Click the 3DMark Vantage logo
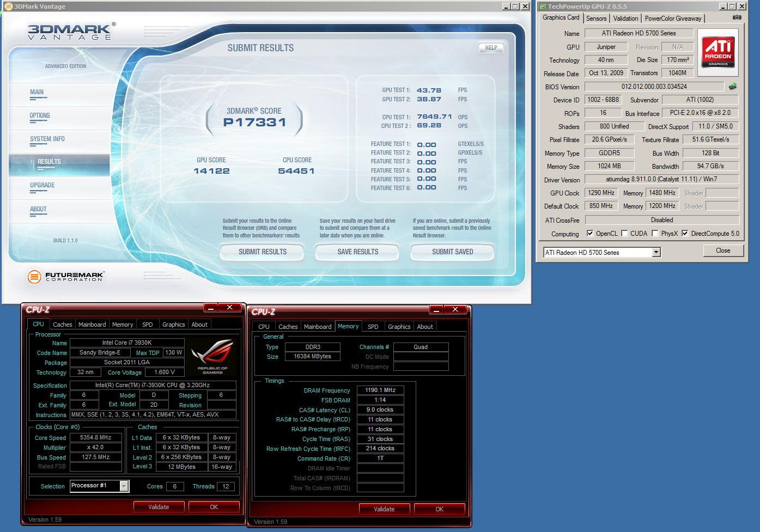The width and height of the screenshot is (760, 532). (71, 32)
